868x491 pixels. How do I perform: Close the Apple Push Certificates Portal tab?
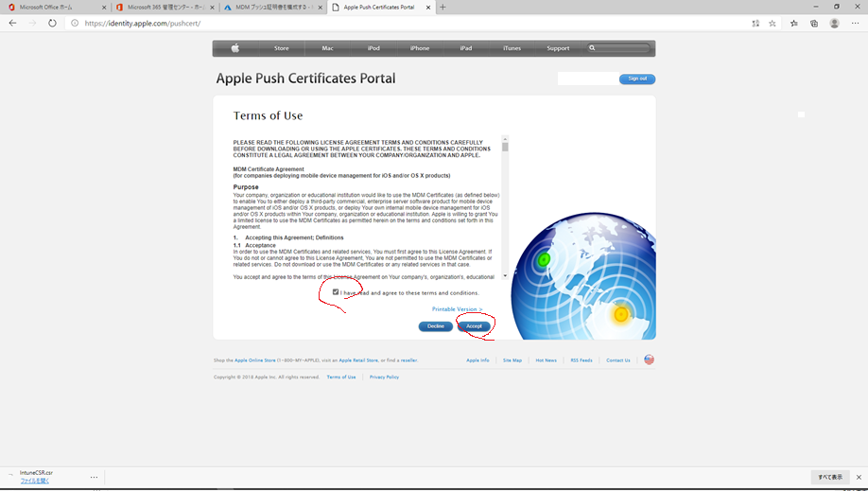(x=428, y=8)
